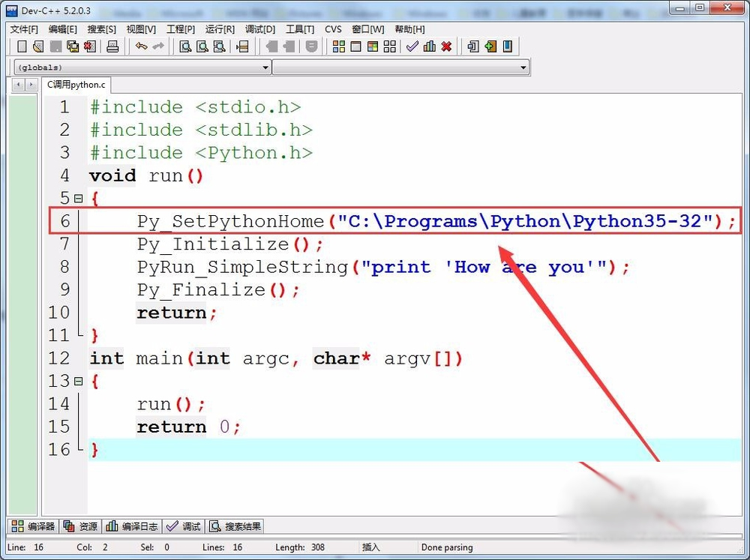The width and height of the screenshot is (750, 560).
Task: Click the Redo arrow icon
Action: 157,46
